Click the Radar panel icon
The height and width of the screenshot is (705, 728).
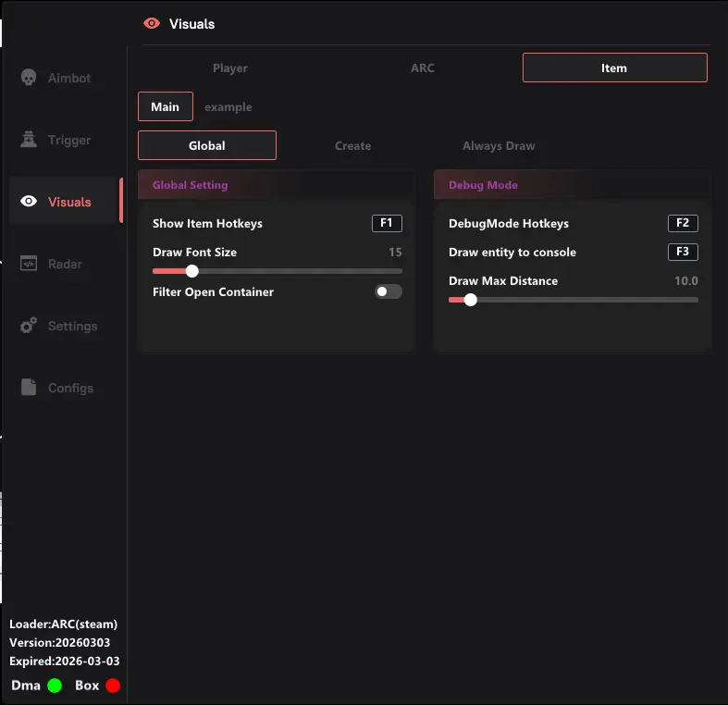click(29, 264)
